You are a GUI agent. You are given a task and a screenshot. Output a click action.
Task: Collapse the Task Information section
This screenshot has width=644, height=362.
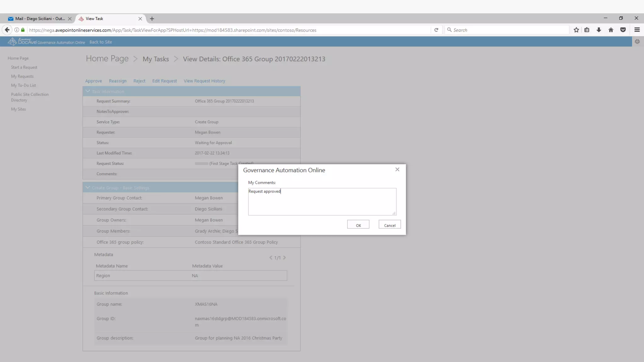(x=88, y=91)
